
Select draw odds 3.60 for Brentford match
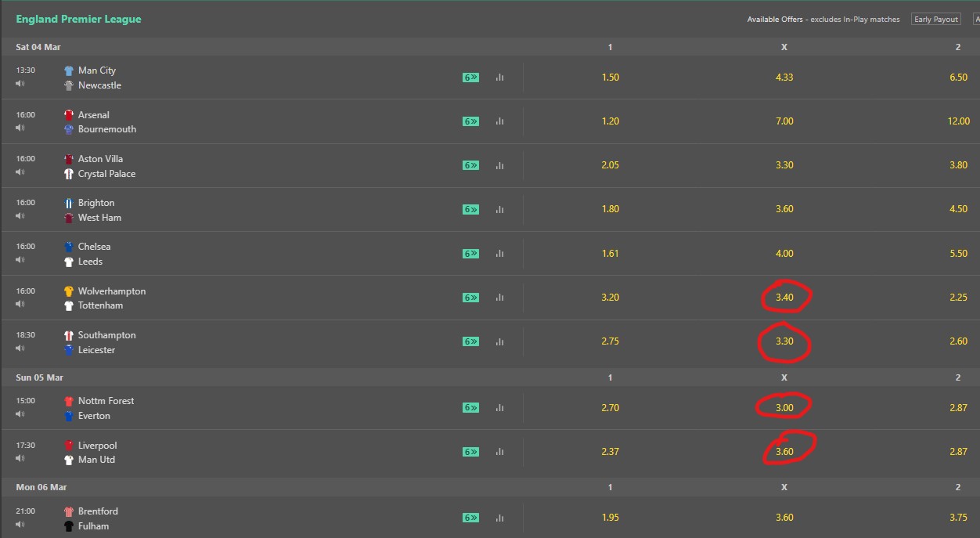(x=784, y=518)
